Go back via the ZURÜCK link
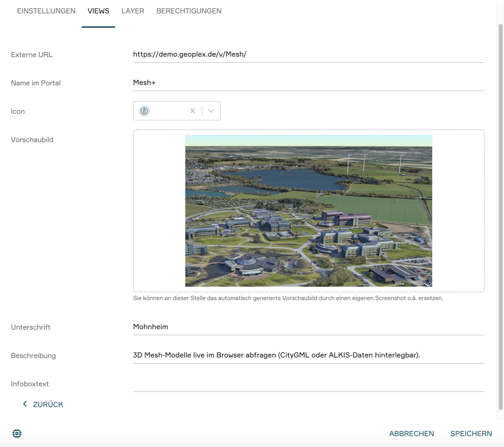Viewport: 504px width, 447px height. click(48, 404)
